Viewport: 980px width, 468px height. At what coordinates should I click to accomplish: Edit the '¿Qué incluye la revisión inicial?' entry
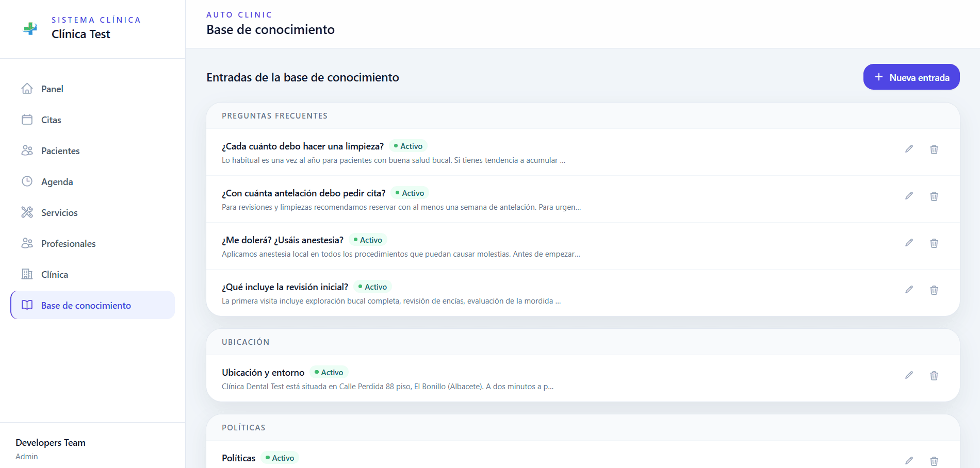[x=909, y=290]
